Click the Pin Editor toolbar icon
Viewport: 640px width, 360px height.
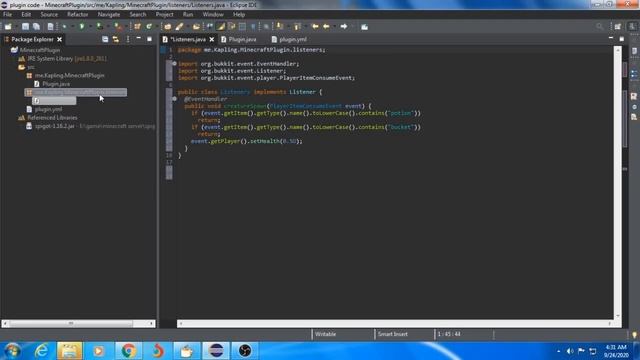point(364,27)
